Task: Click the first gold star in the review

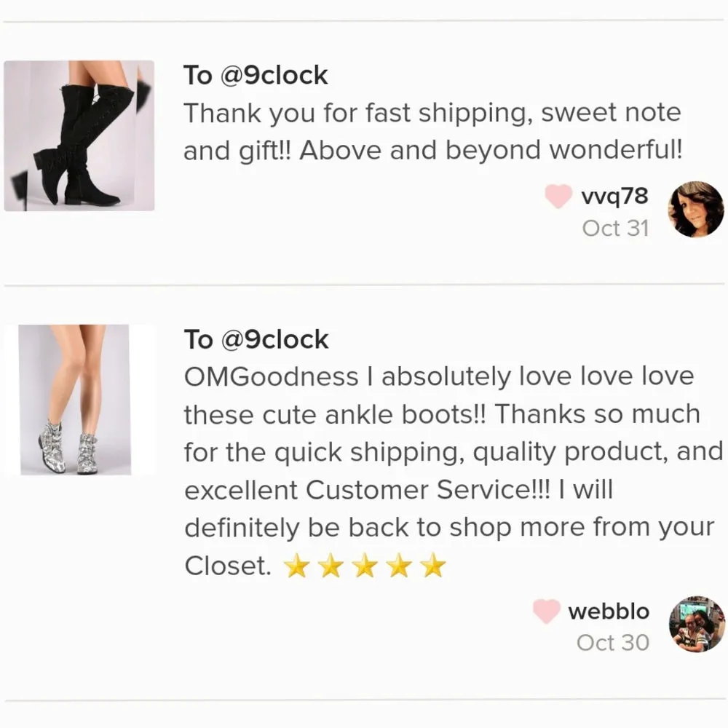Action: tap(296, 565)
